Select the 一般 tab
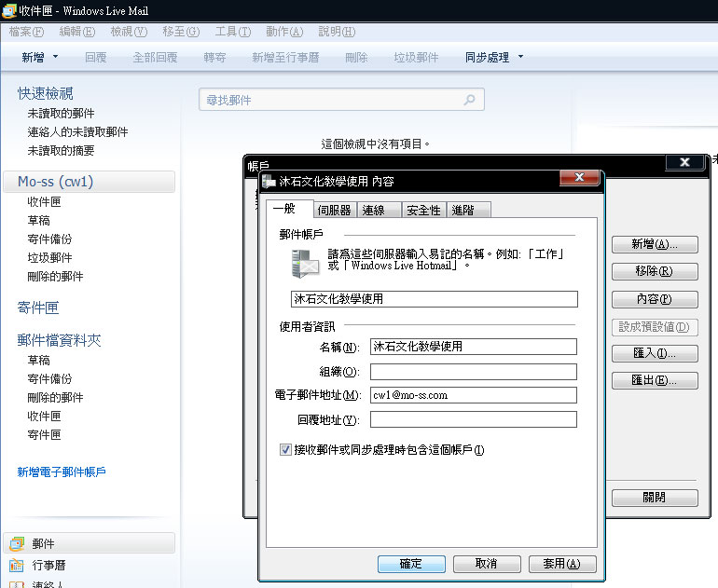This screenshot has height=588, width=718. (x=289, y=209)
